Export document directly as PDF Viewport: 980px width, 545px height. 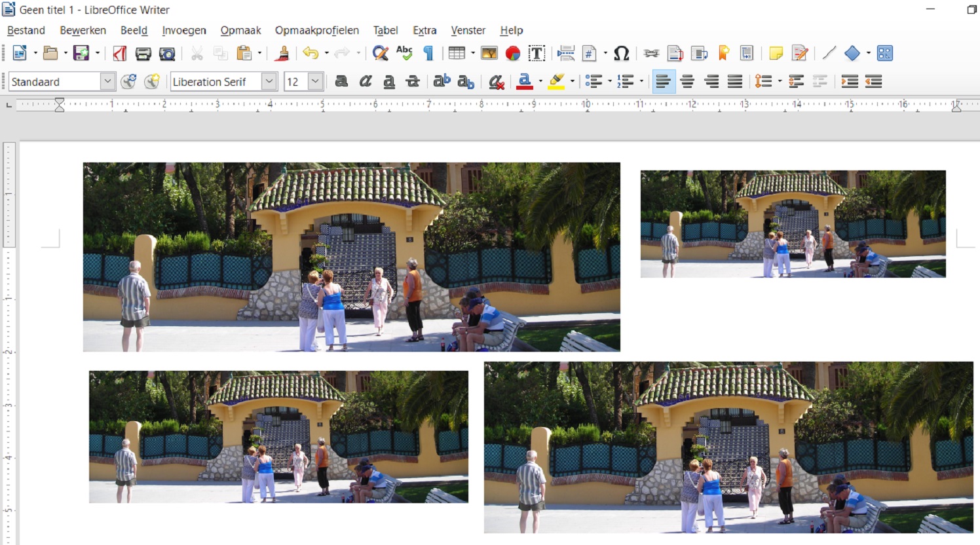119,54
